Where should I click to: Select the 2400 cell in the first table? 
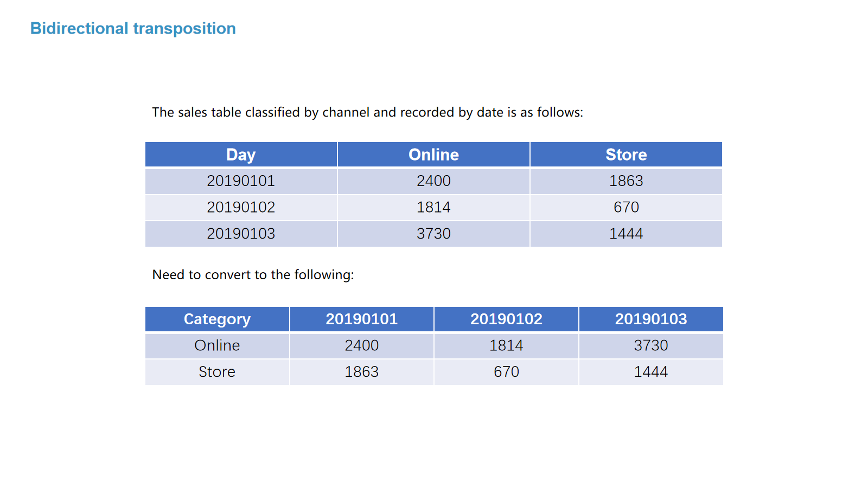pyautogui.click(x=433, y=181)
